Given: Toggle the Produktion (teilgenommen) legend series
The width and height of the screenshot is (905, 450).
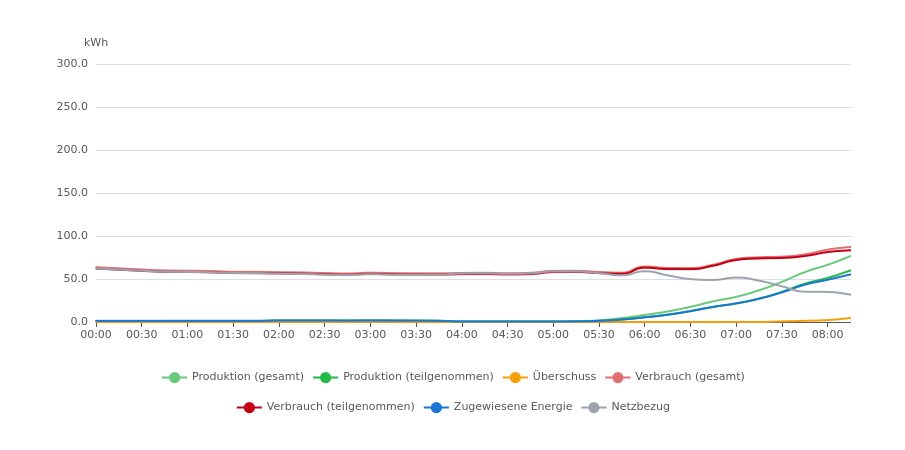Looking at the screenshot, I should (403, 377).
